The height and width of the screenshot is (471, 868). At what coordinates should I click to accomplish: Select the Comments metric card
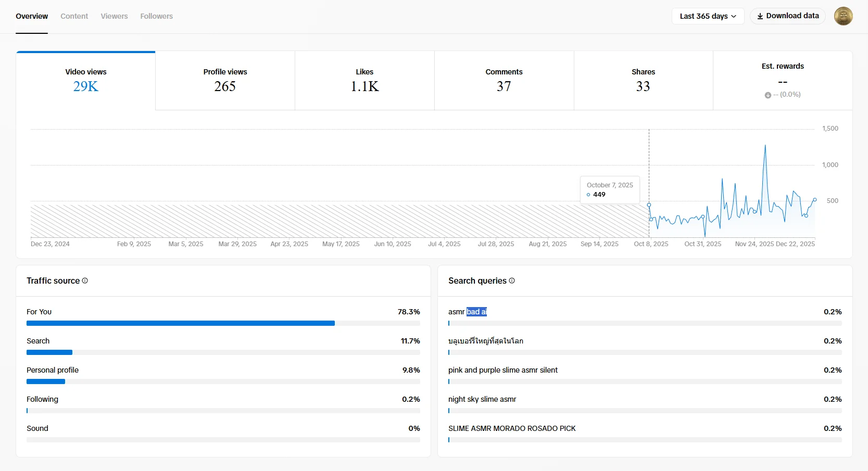pyautogui.click(x=504, y=81)
